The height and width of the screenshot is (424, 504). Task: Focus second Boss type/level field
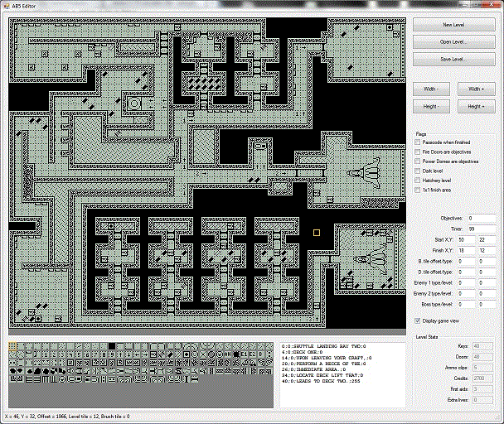click(487, 304)
